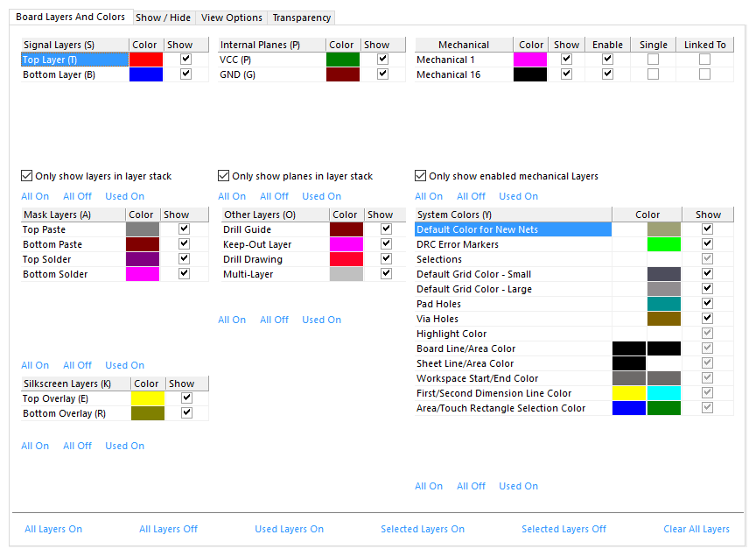Screen dimensions: 756x556
Task: Open the Transparency tab
Action: 301,18
